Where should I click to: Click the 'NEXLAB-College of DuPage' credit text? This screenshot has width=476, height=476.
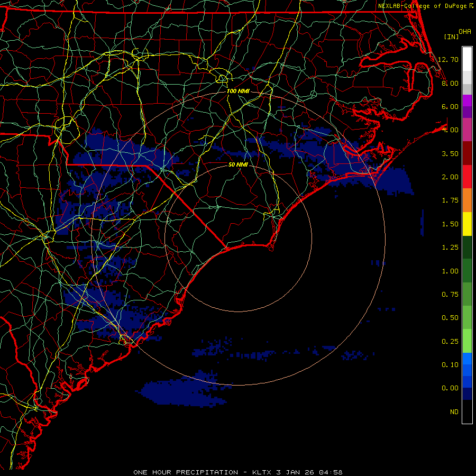[422, 6]
